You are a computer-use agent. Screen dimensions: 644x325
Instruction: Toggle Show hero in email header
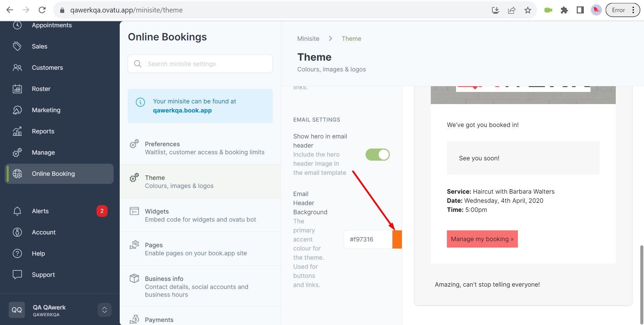[377, 155]
